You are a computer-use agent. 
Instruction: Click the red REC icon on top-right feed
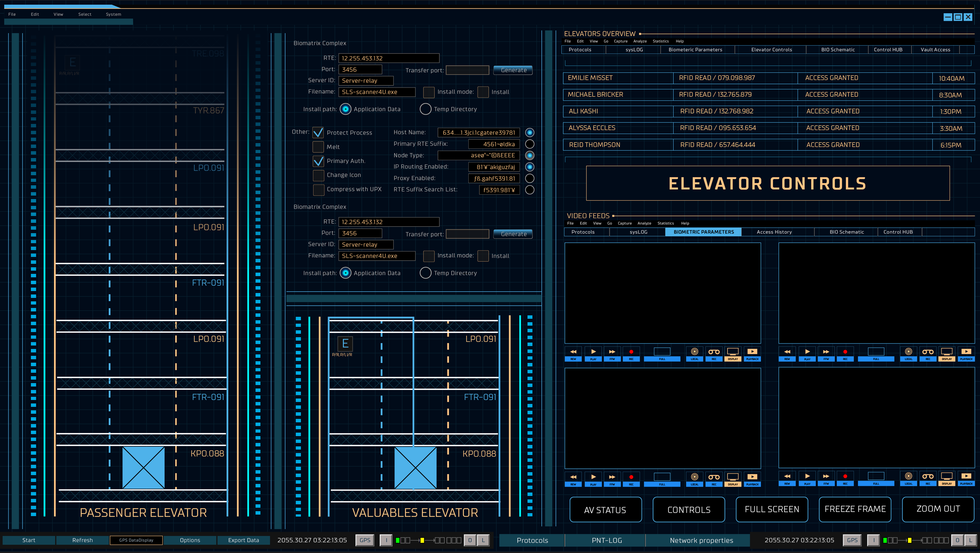click(x=845, y=352)
